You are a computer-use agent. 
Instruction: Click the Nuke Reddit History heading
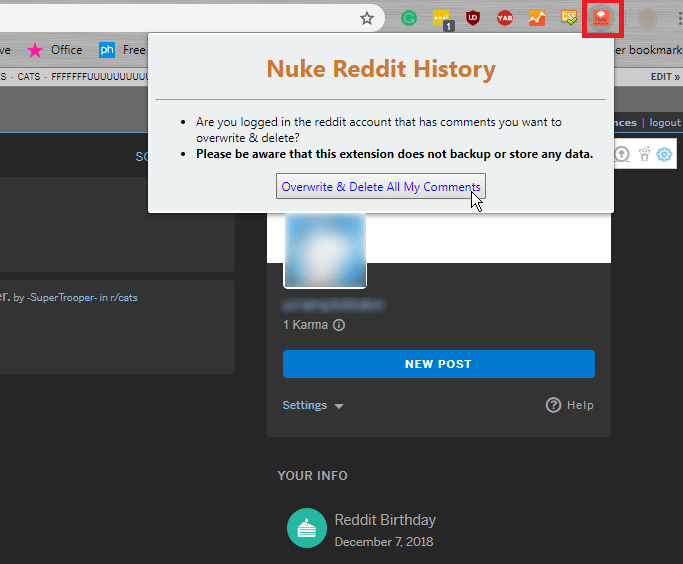coord(381,69)
